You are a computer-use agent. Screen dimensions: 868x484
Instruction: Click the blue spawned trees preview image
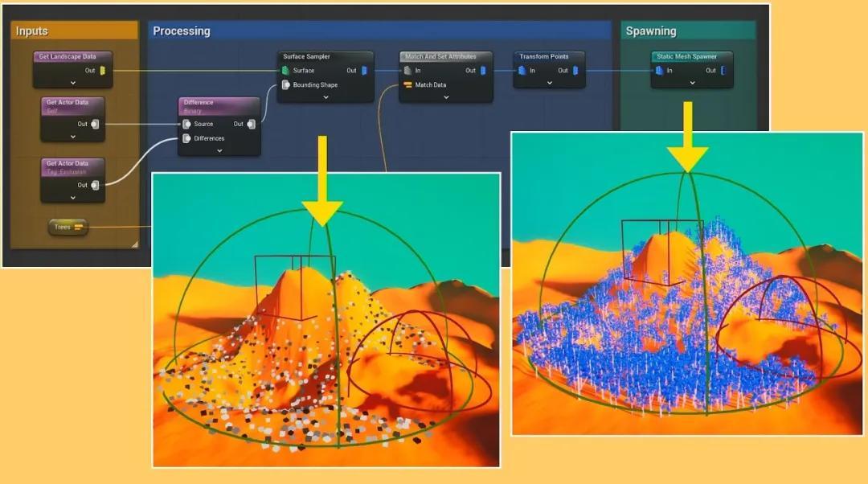point(687,322)
